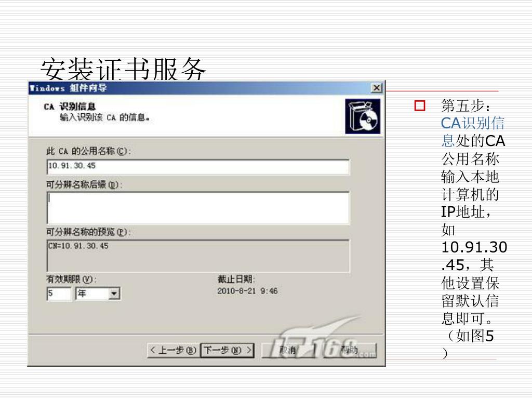The image size is (532, 399).
Task: Click the CA 识别信息 heading
Action: tap(70, 107)
